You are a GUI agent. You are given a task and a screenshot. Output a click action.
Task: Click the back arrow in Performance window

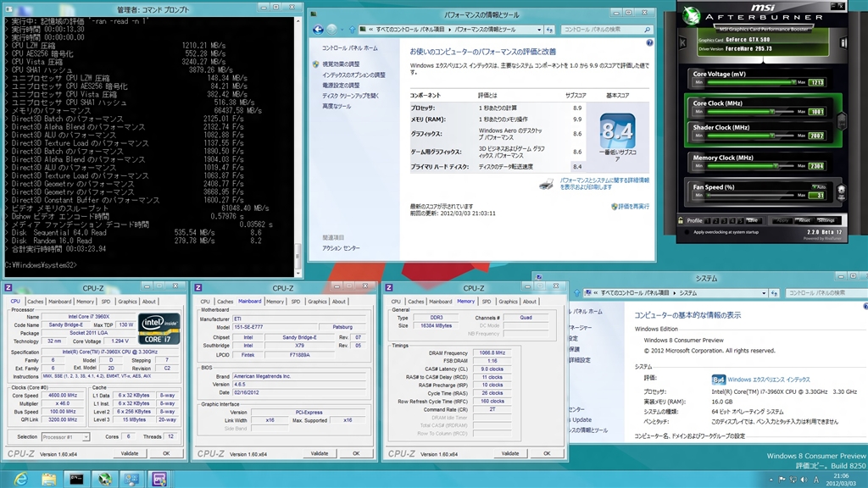(320, 29)
